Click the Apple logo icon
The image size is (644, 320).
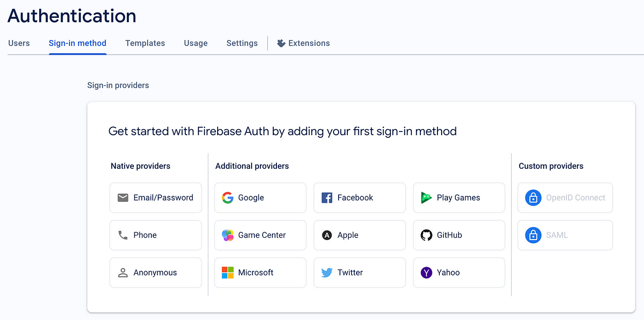[327, 235]
